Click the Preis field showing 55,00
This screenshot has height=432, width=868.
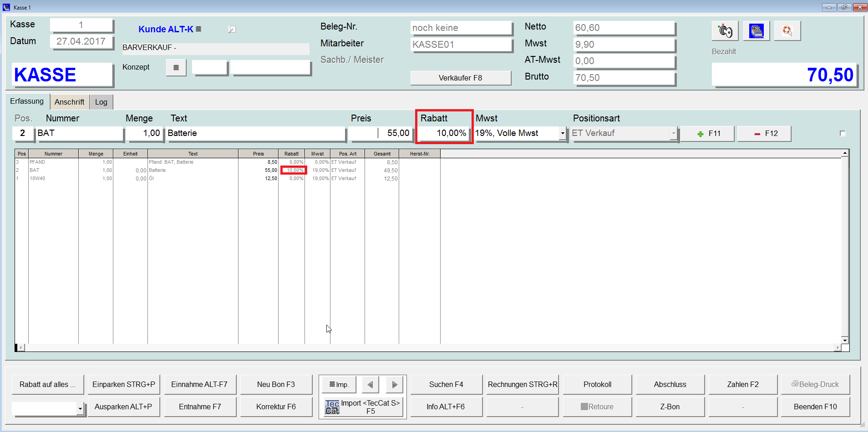[380, 133]
